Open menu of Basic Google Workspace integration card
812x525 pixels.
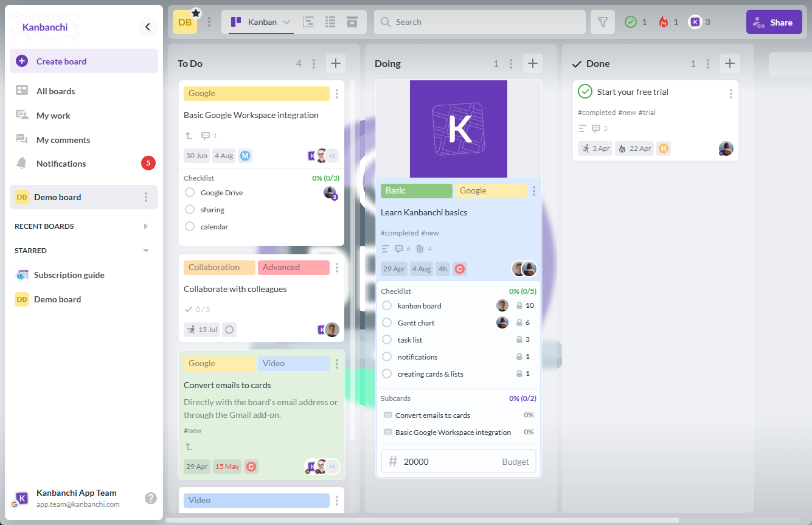pos(337,94)
